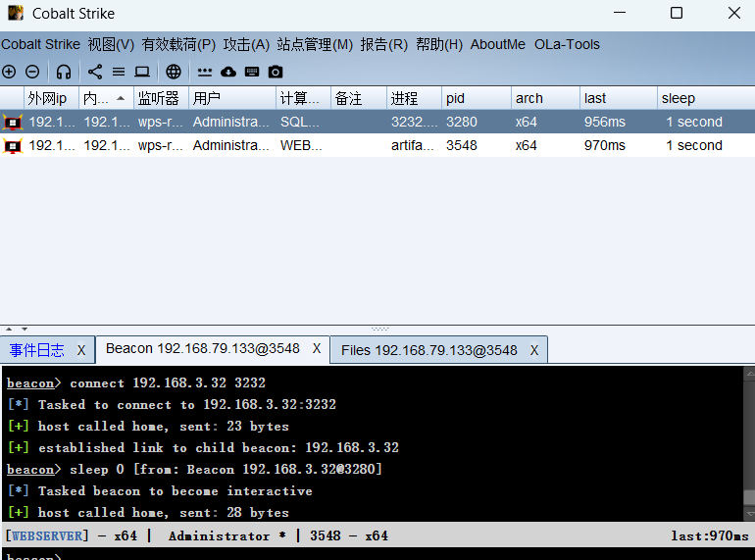
Task: Click the console scrollbar thumb
Action: pyautogui.click(x=749, y=498)
